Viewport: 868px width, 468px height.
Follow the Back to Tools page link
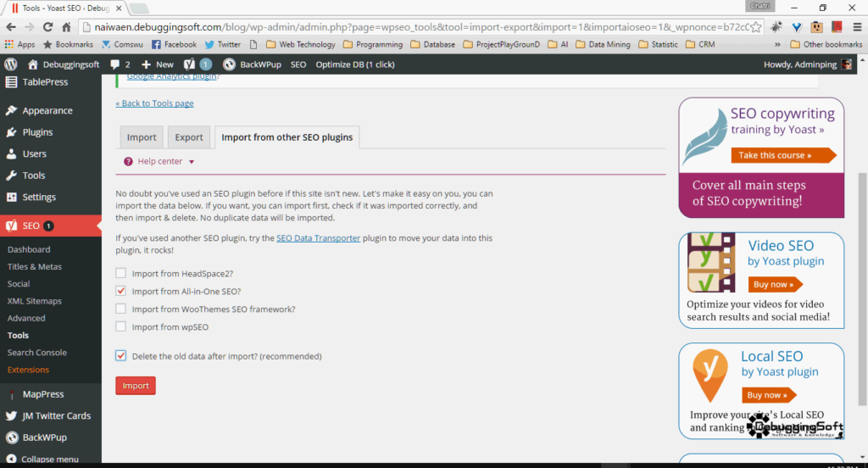point(154,103)
